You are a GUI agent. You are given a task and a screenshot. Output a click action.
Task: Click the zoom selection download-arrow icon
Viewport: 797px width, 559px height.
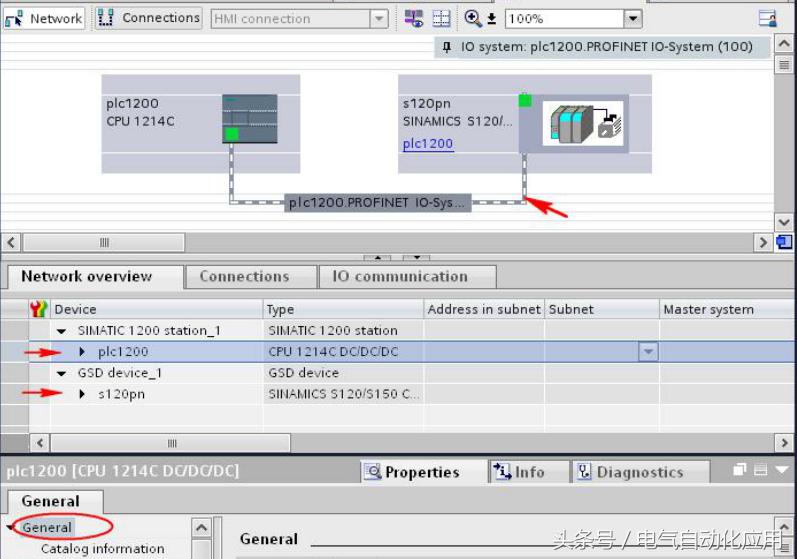click(492, 19)
